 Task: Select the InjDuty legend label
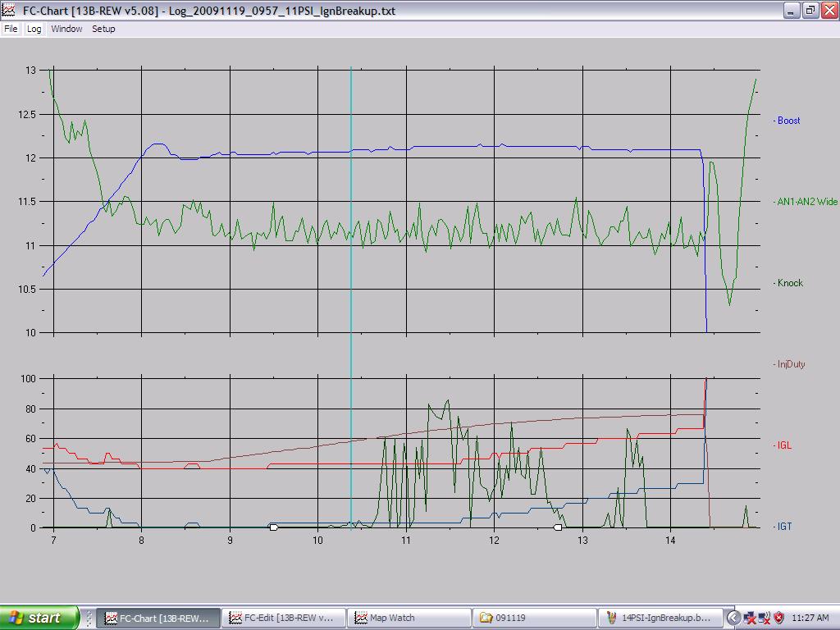792,364
